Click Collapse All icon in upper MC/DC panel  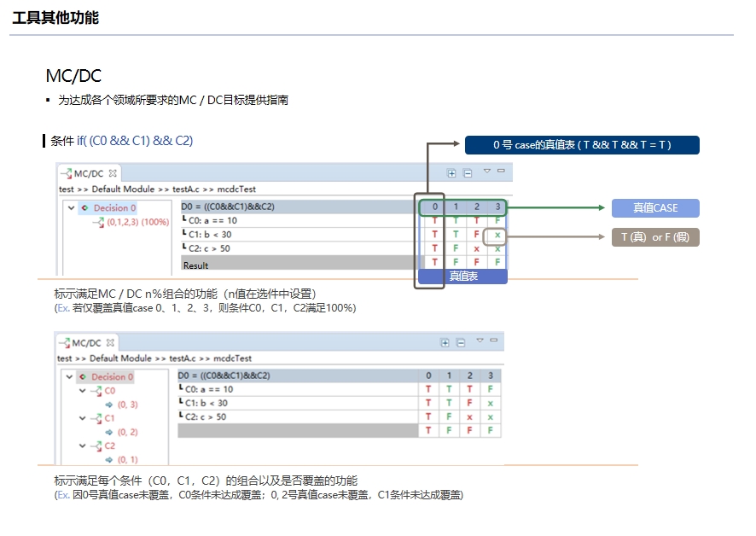[x=468, y=173]
